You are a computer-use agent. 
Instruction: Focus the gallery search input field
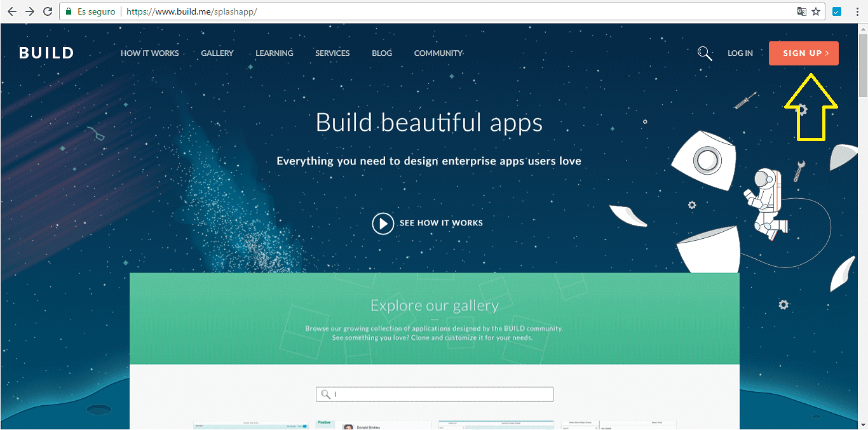[x=438, y=394]
